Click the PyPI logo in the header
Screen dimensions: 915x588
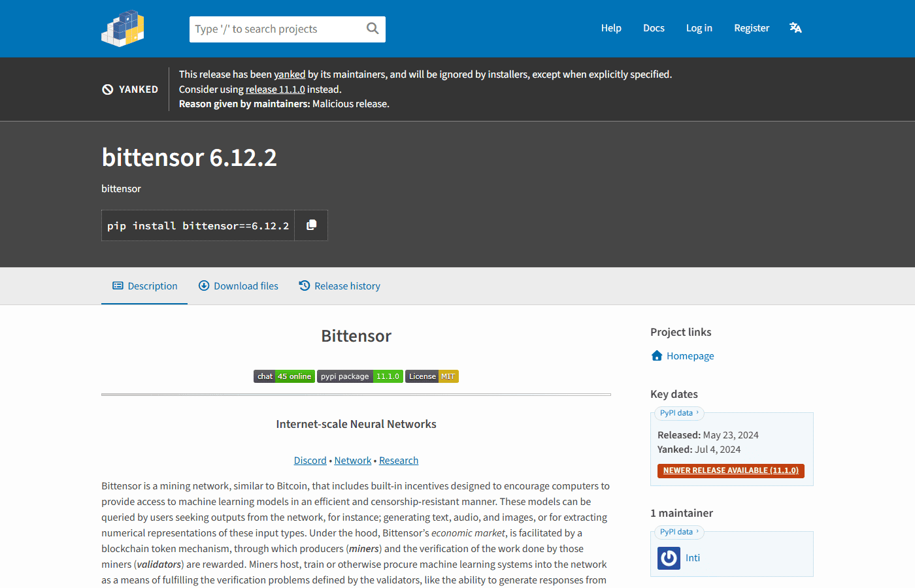[123, 28]
